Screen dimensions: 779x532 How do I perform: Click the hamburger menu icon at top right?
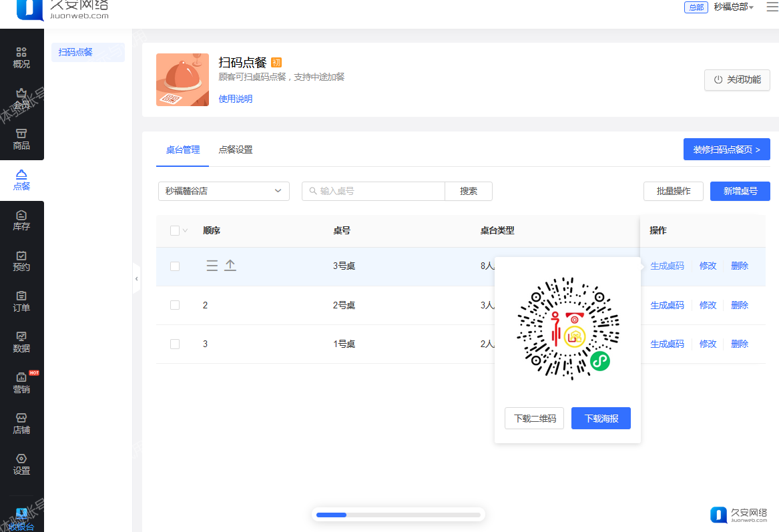(772, 7)
